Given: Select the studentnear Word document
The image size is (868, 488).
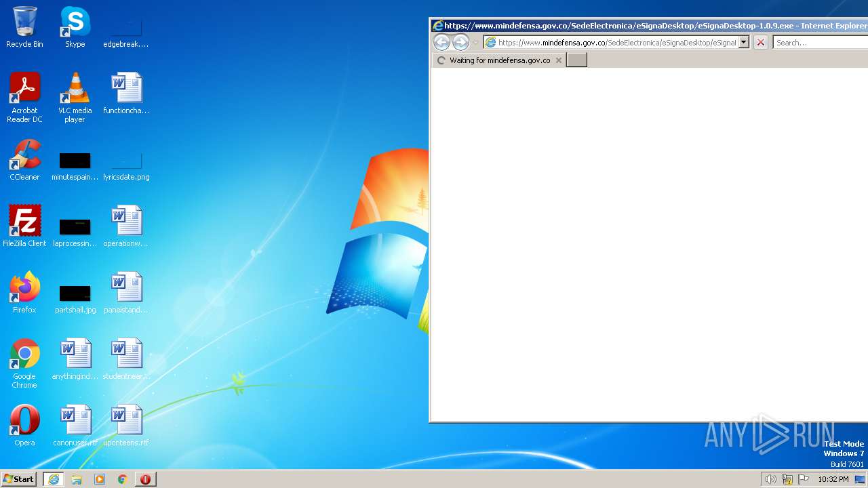Looking at the screenshot, I should coord(126,359).
